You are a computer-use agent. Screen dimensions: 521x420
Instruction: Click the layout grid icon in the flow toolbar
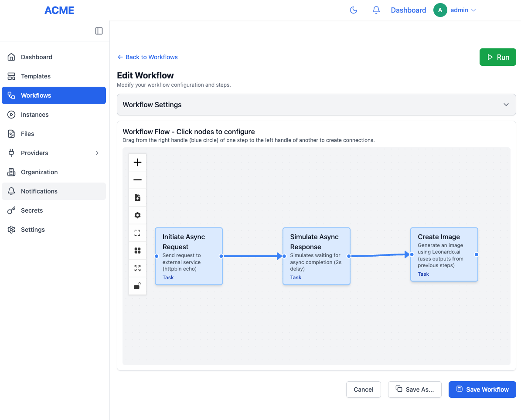(137, 251)
